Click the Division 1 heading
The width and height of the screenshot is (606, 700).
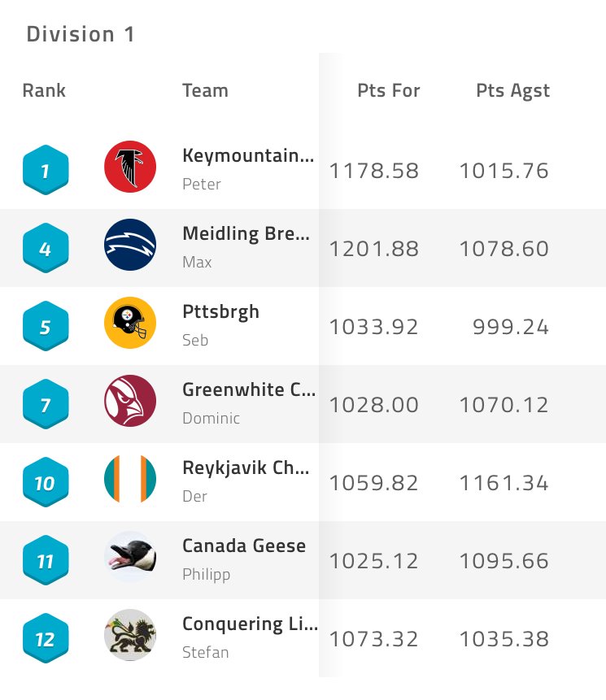tap(81, 34)
